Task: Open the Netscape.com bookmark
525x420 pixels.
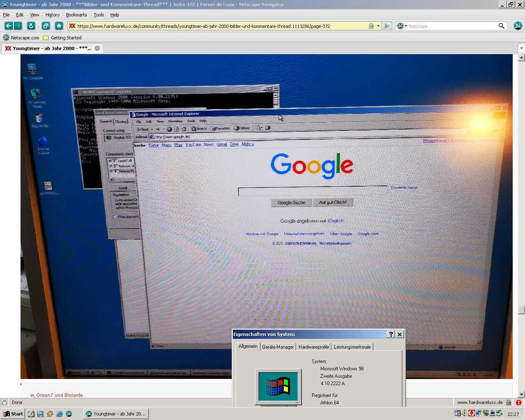Action: click(x=21, y=37)
